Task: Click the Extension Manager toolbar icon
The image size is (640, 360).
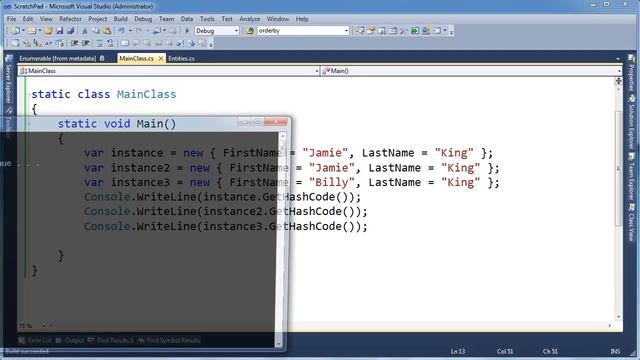Action: click(x=426, y=31)
